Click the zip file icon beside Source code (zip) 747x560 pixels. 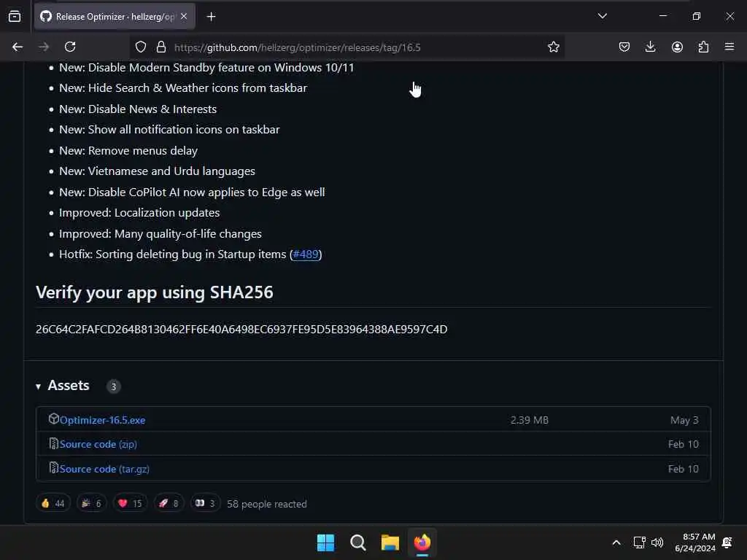(53, 443)
